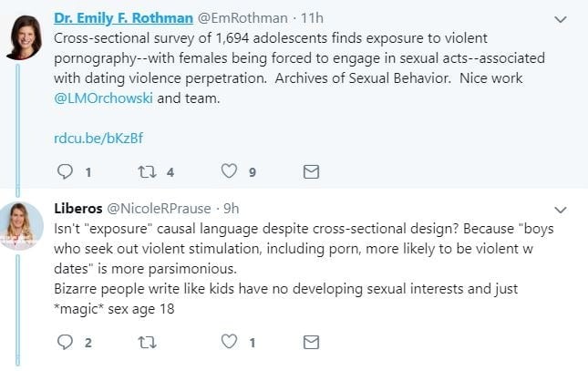Retweet Emily Rothman's tweet
The height and width of the screenshot is (371, 588).
tap(147, 171)
